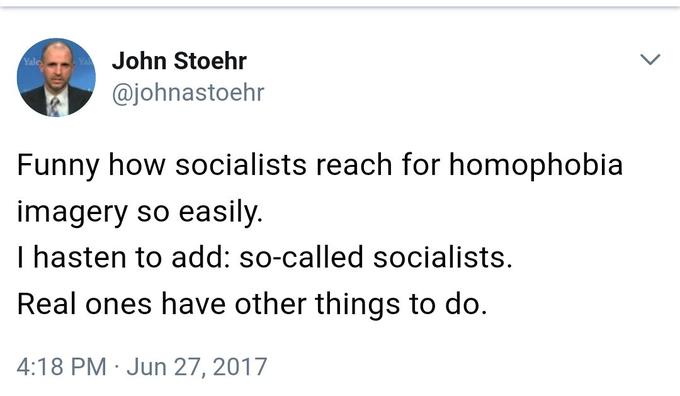Click the John Stoehr display name
The image size is (680, 396).
[179, 61]
